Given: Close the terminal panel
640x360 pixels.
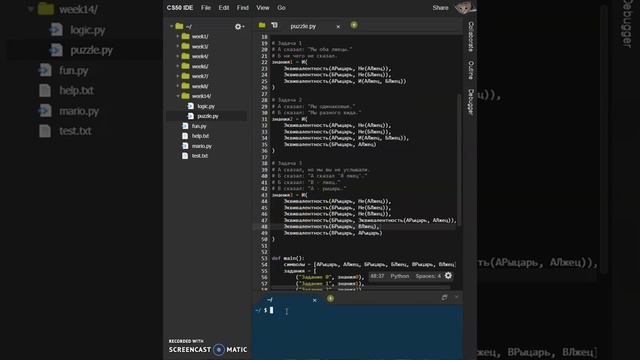Looking at the screenshot, I should 456,298.
